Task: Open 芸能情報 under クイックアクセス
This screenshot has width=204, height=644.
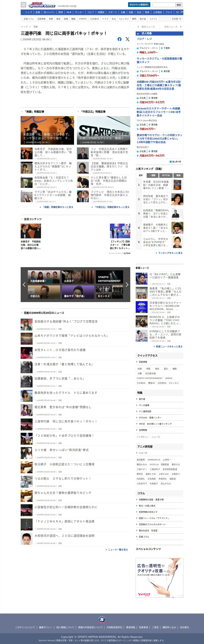Action: (x=143, y=362)
